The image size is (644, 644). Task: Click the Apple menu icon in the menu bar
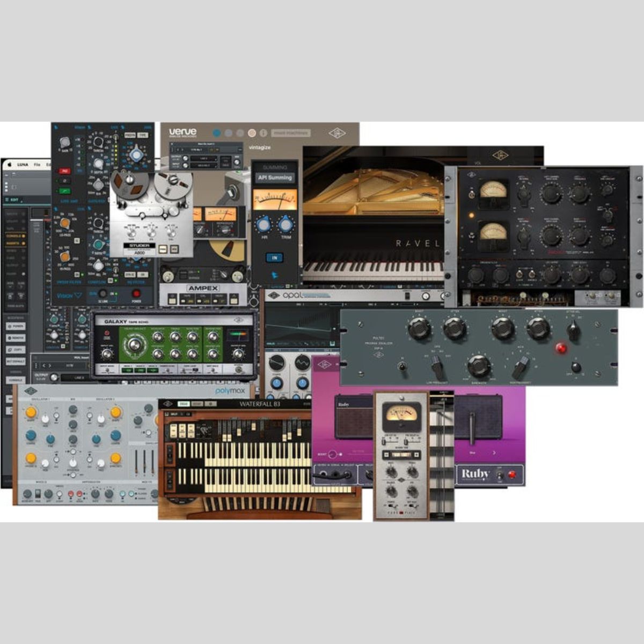pyautogui.click(x=9, y=165)
